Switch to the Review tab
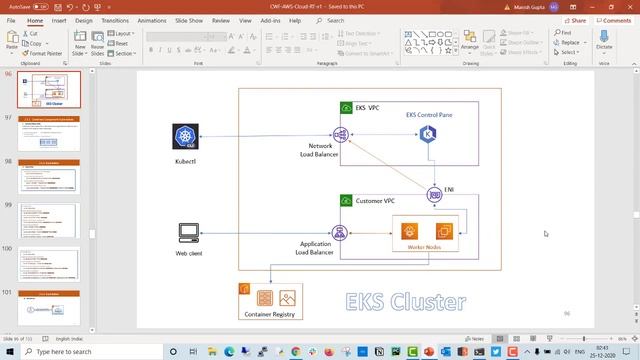The height and width of the screenshot is (360, 640). click(x=221, y=20)
